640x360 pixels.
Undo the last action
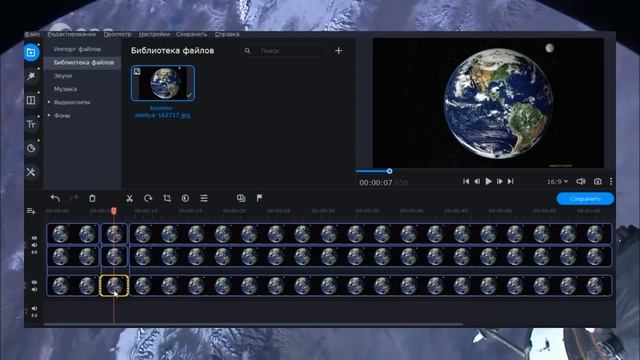[x=55, y=198]
